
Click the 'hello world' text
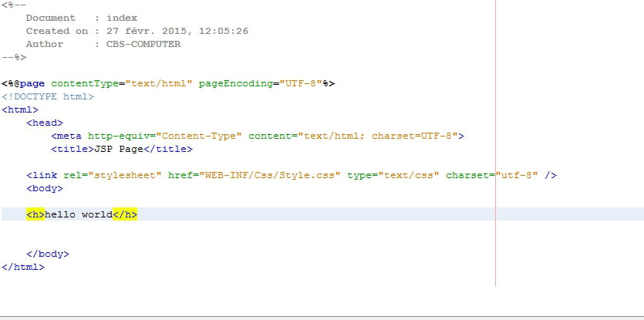[79, 214]
